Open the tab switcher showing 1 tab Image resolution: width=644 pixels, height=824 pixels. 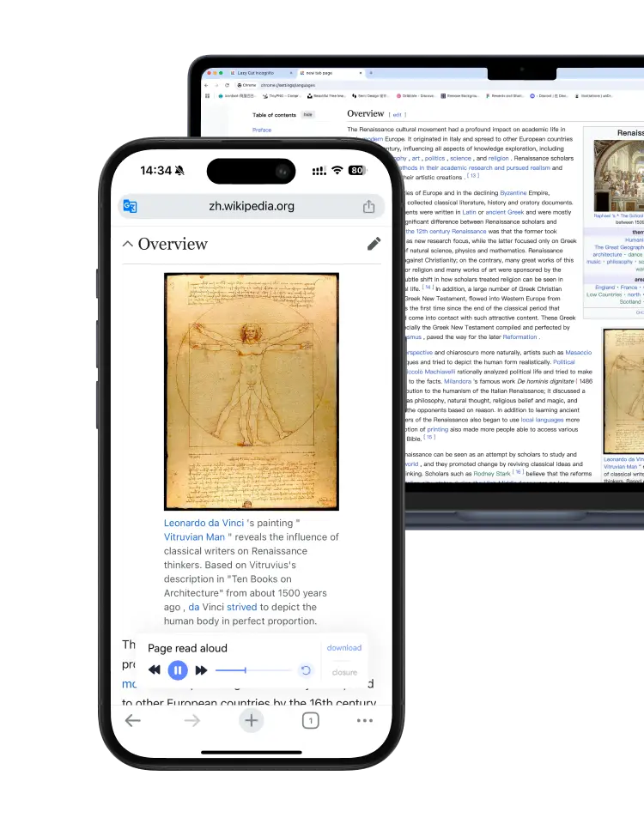[x=310, y=720]
